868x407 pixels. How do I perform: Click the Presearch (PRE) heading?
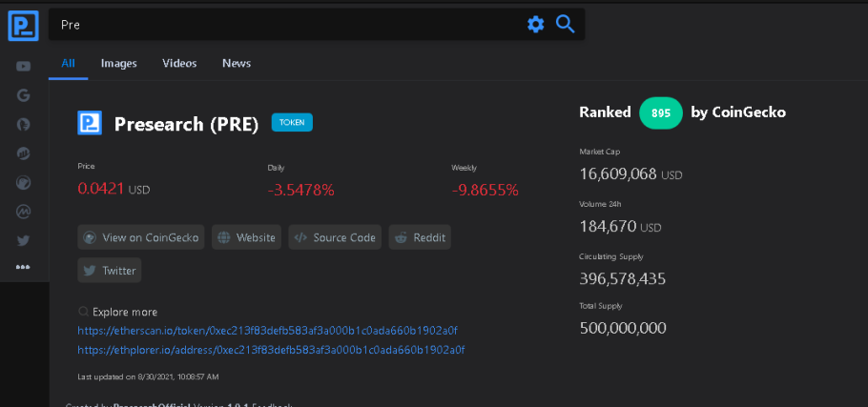187,125
